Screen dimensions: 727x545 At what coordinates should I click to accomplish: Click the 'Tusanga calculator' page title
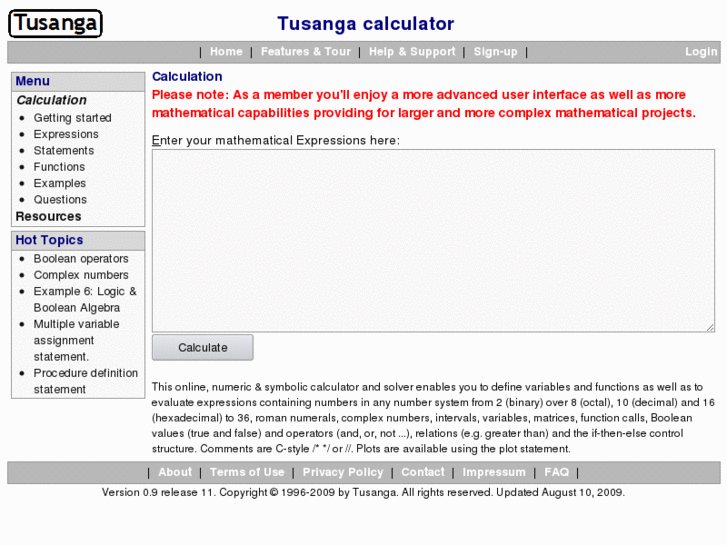coord(366,24)
